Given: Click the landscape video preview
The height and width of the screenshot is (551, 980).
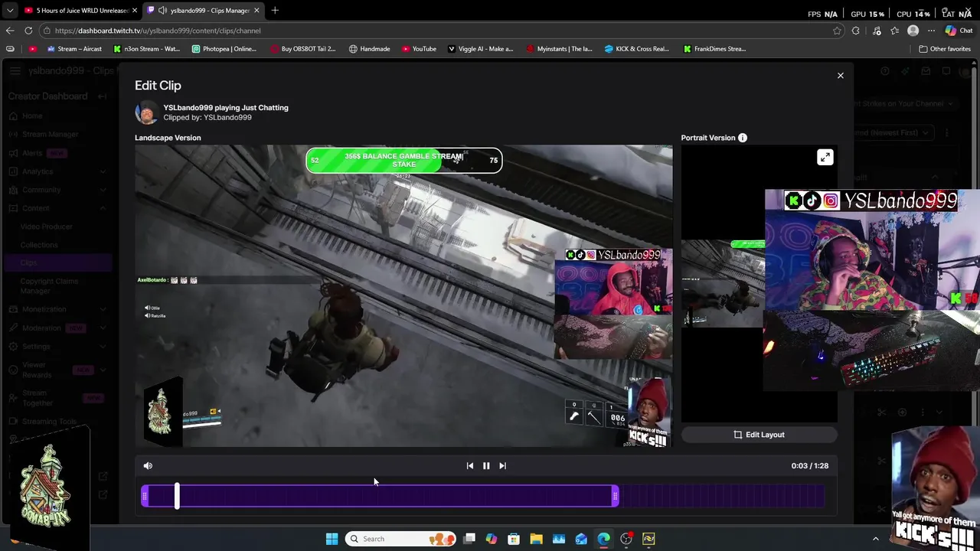Looking at the screenshot, I should [x=403, y=296].
